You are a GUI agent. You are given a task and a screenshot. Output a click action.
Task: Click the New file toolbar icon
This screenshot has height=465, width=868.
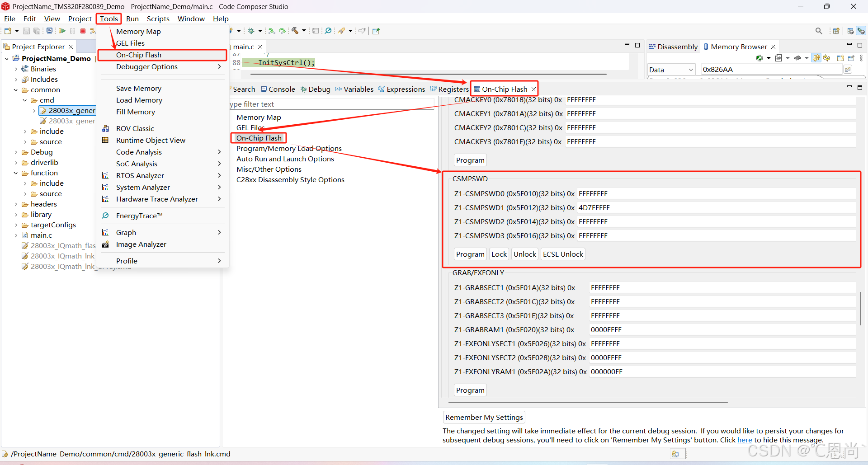[8, 31]
